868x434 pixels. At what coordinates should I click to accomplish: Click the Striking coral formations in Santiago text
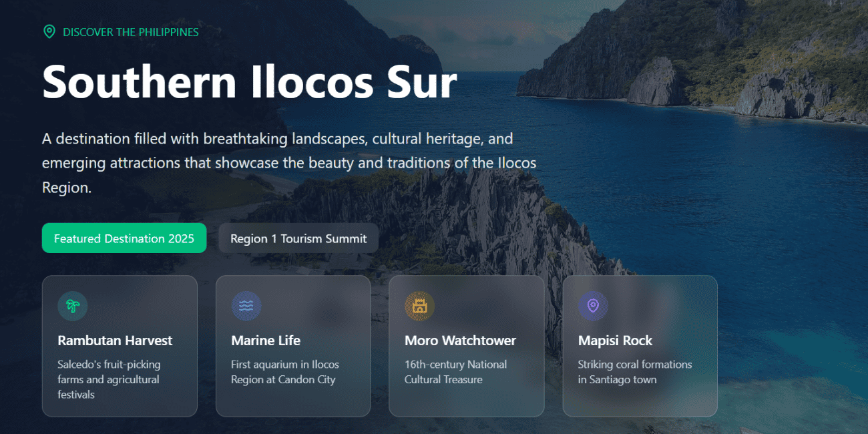tap(635, 372)
